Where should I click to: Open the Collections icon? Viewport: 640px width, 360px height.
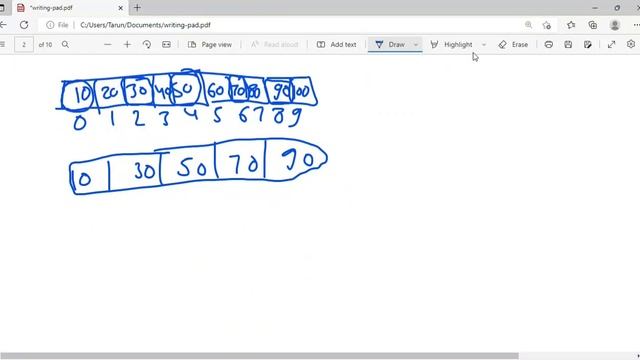(593, 25)
